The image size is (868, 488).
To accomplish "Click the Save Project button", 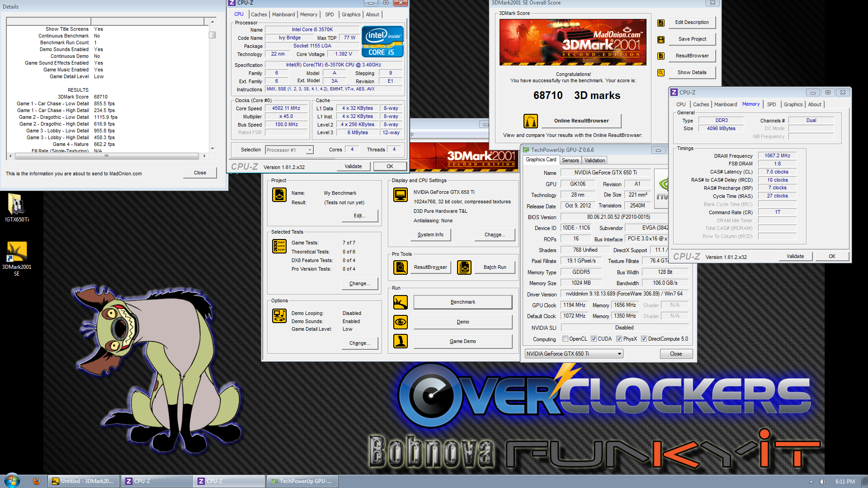I will pos(692,39).
